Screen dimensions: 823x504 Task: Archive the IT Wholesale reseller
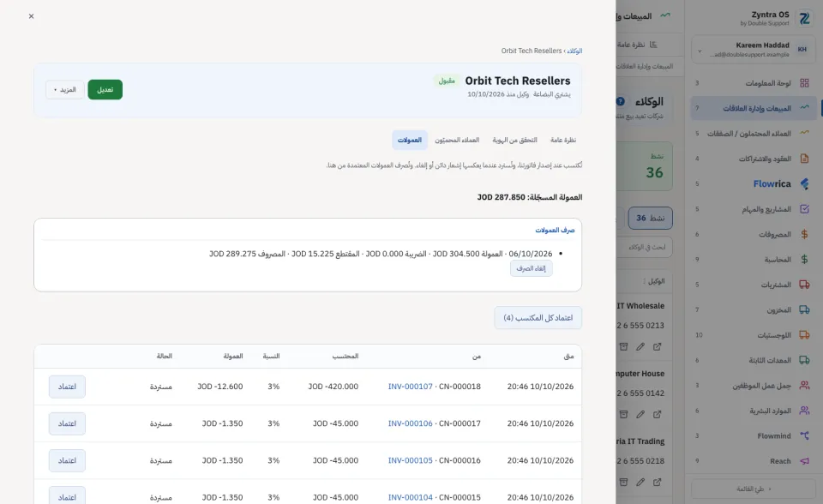tap(623, 346)
